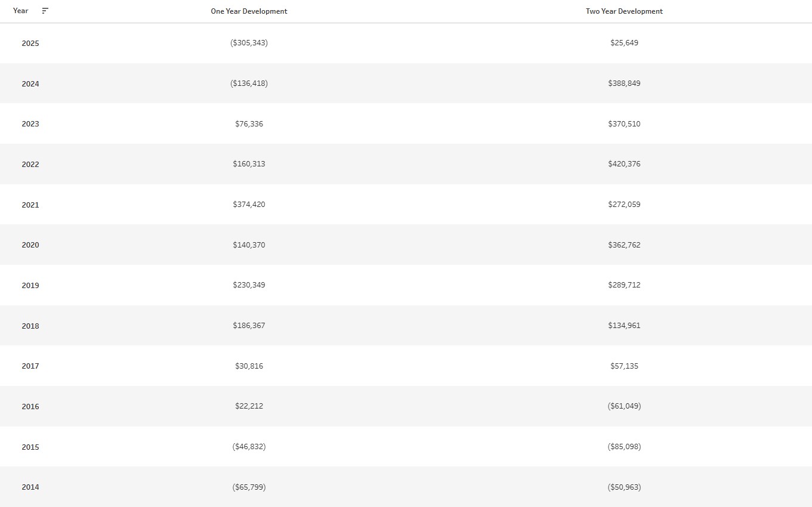
Task: Click the ($46,832) cell
Action: [x=249, y=447]
